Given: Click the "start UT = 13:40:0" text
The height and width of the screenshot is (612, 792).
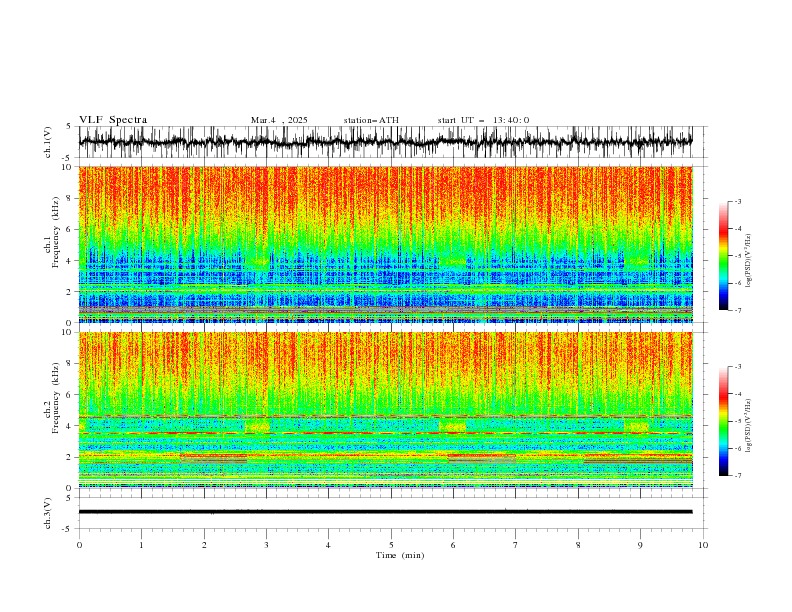Looking at the screenshot, I should tap(483, 120).
